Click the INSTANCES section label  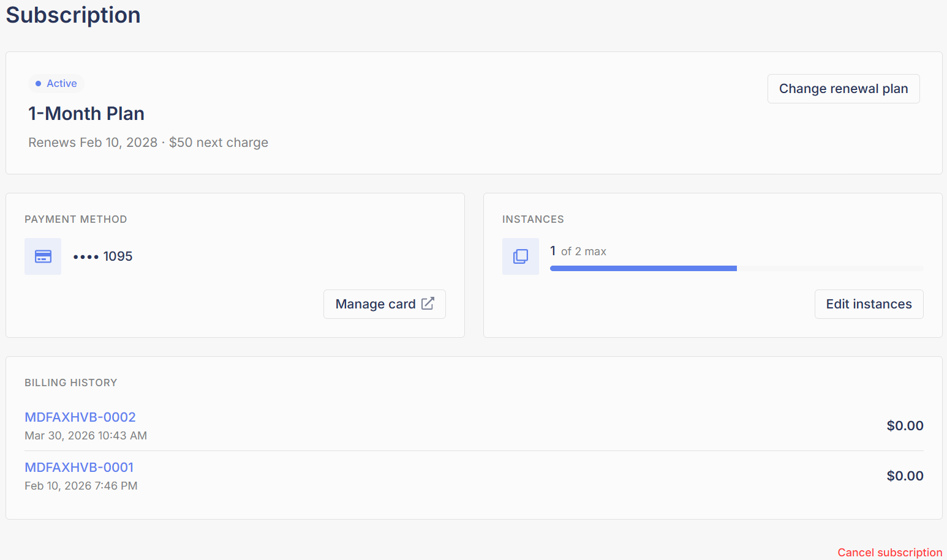click(x=533, y=219)
